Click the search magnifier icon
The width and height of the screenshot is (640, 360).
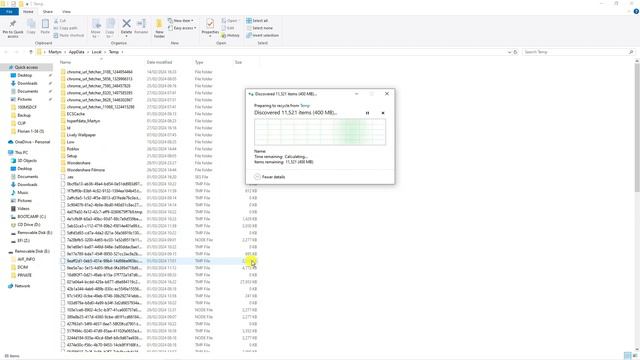(631, 52)
